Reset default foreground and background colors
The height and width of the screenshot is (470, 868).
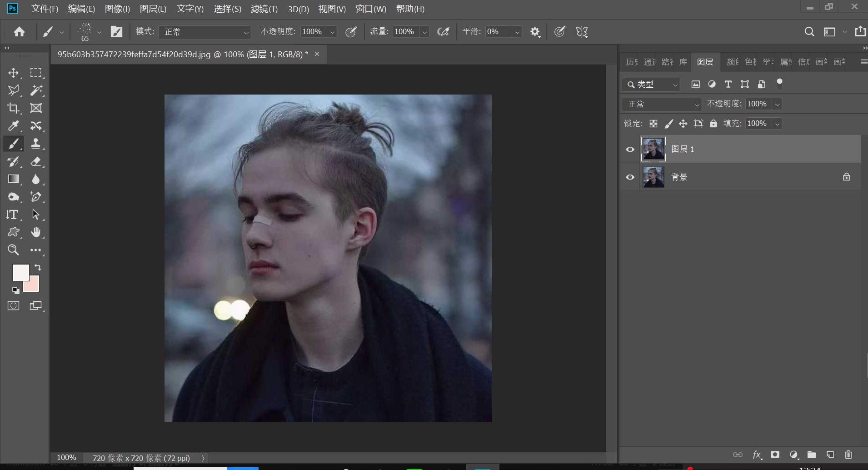pos(16,290)
